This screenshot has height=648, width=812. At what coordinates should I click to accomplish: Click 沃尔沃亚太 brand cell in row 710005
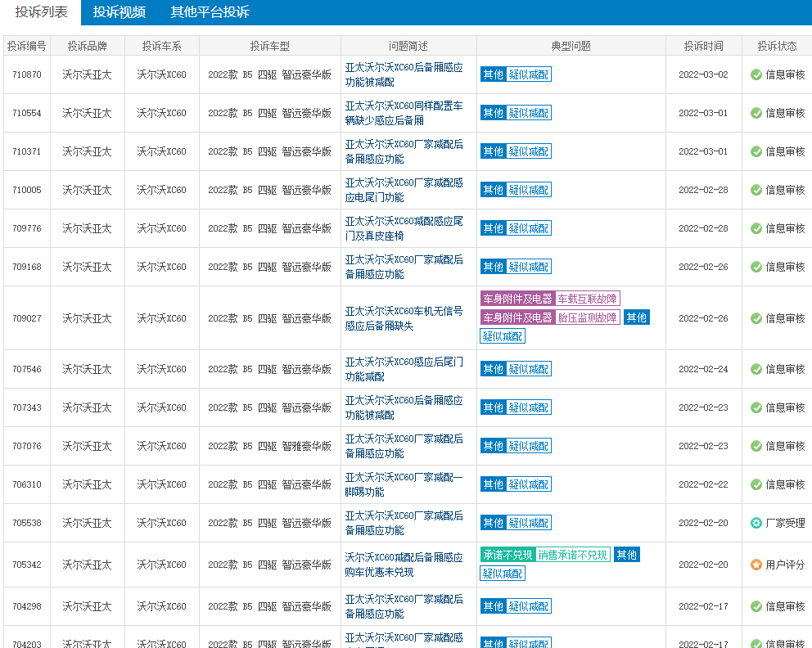[x=87, y=190]
